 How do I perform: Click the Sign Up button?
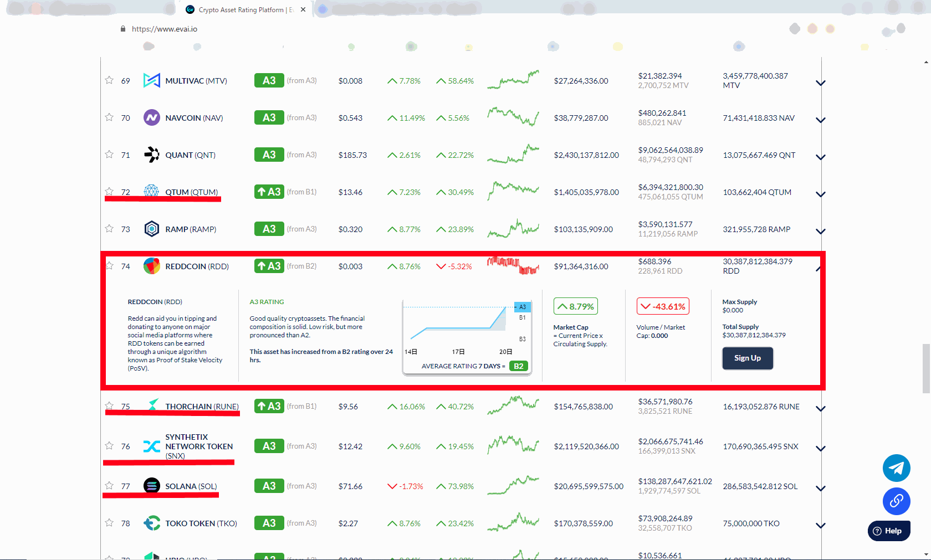[x=748, y=358]
